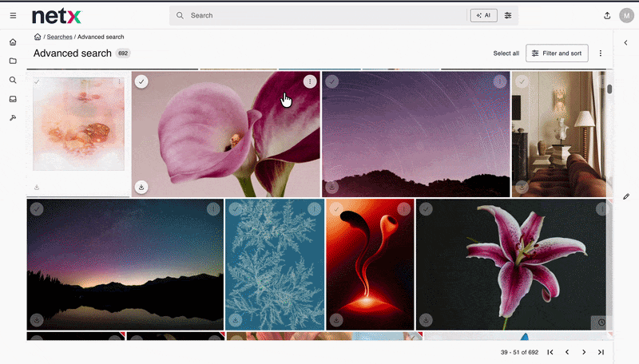Open the page kebab menu beside Filter and sort
639x364 pixels.
pos(601,53)
